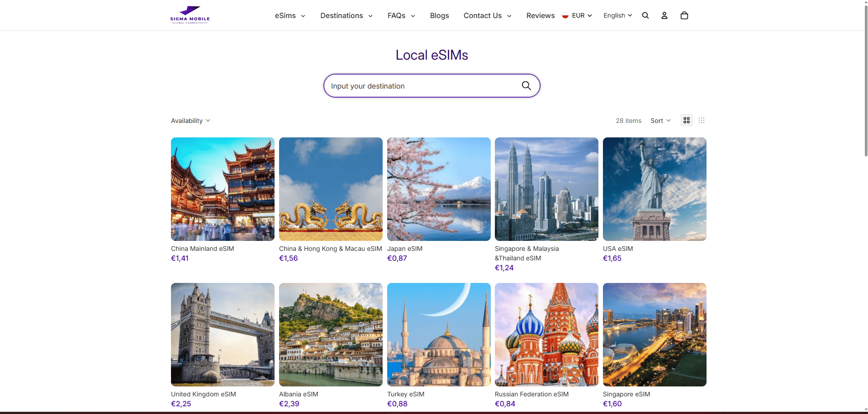Image resolution: width=868 pixels, height=414 pixels.
Task: Click China Mainland eSIM title link
Action: [x=203, y=249]
